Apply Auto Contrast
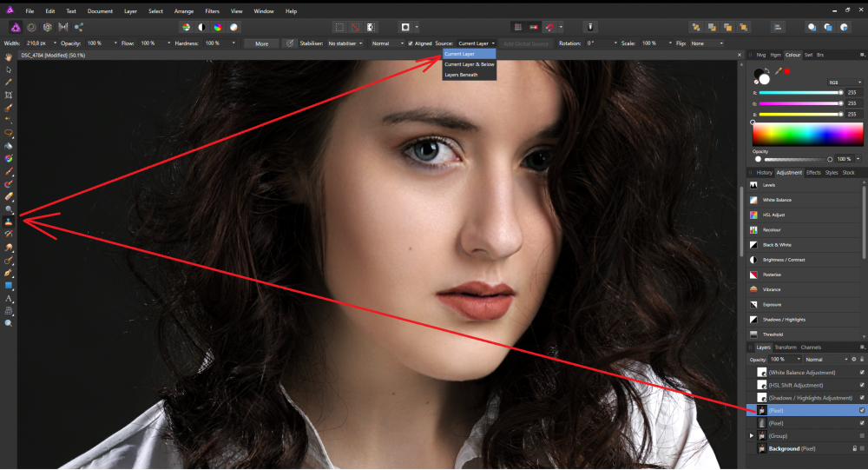 pos(201,27)
